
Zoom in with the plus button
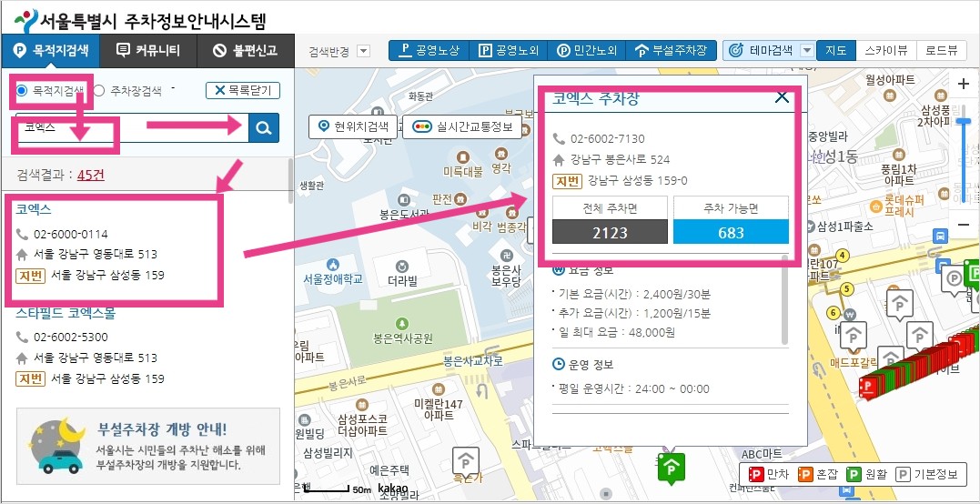coord(963,85)
